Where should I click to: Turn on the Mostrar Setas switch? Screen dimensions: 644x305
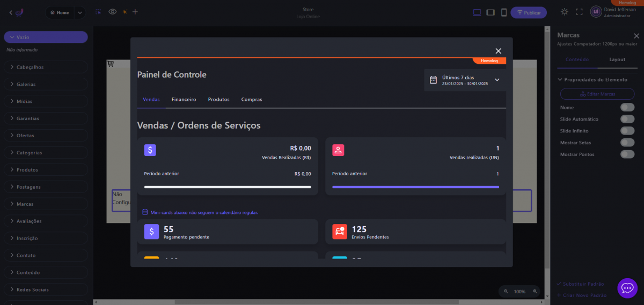pyautogui.click(x=627, y=143)
